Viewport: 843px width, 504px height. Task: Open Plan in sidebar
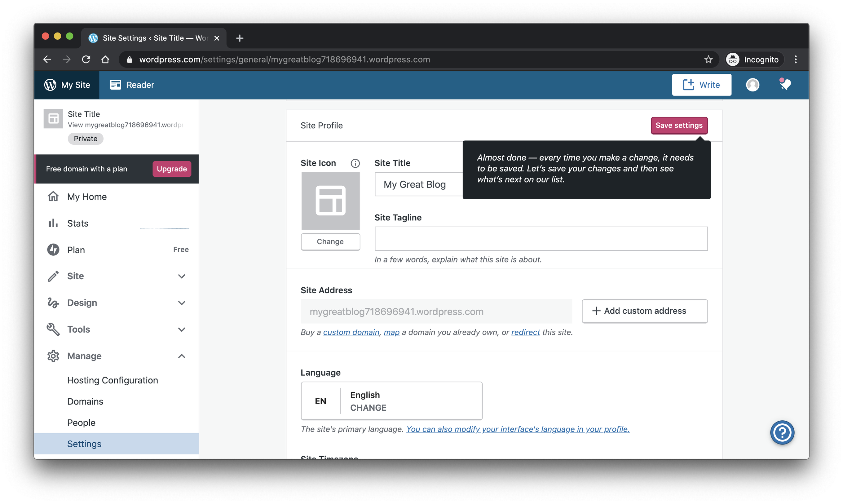[117, 250]
